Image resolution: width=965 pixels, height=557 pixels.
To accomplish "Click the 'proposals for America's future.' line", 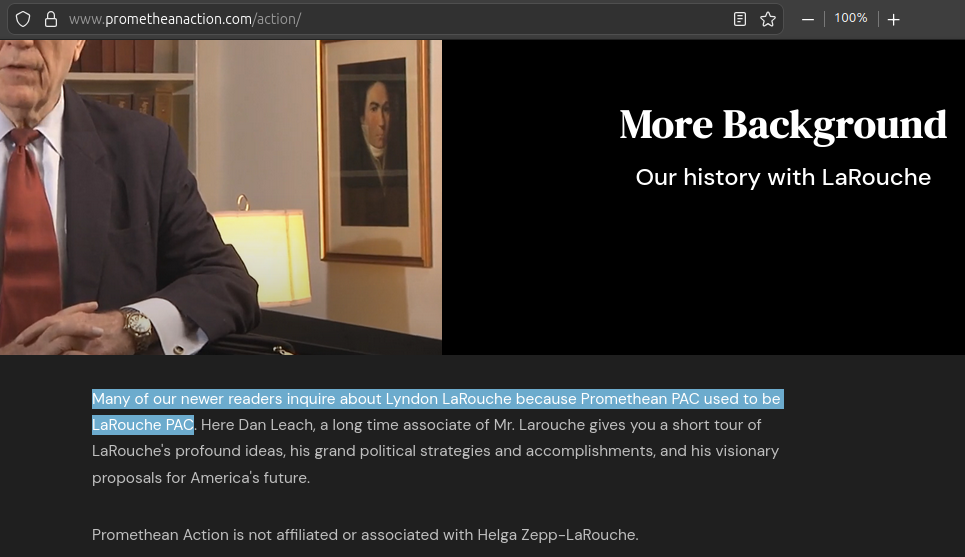I will click(x=201, y=478).
